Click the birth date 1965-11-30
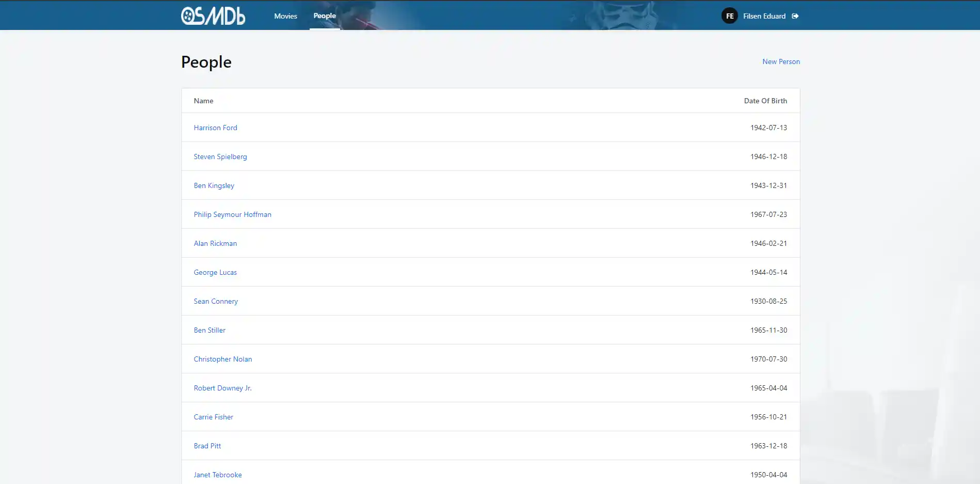This screenshot has height=484, width=980. [x=768, y=330]
